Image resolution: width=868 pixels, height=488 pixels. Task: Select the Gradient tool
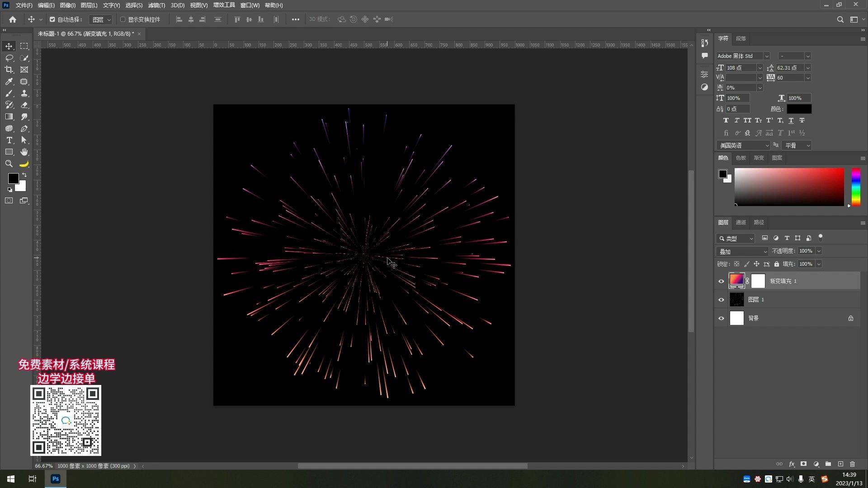tap(9, 117)
